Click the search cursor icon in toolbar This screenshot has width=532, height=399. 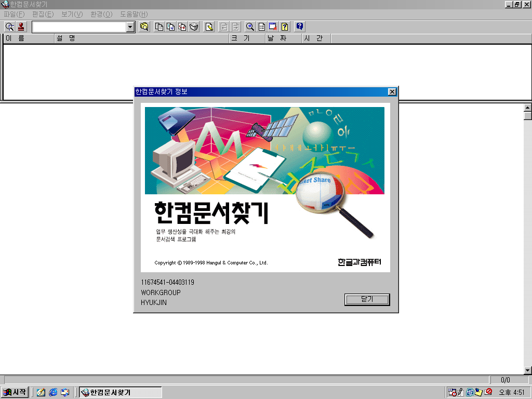pyautogui.click(x=9, y=27)
